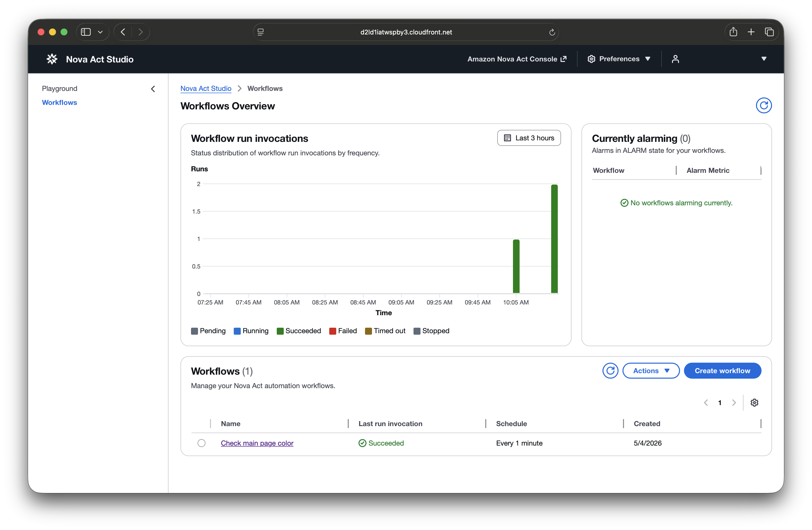Open the Last 3 hours time range selector
The width and height of the screenshot is (812, 530).
pyautogui.click(x=529, y=138)
